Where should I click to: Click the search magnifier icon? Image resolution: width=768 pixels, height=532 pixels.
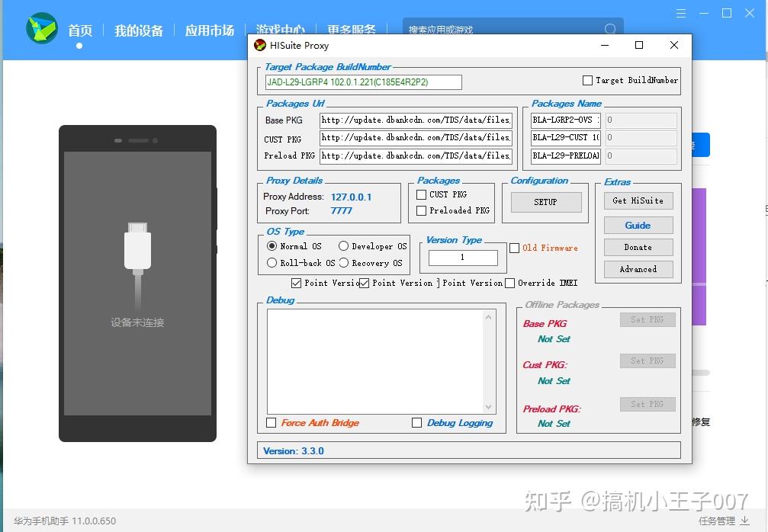[609, 29]
